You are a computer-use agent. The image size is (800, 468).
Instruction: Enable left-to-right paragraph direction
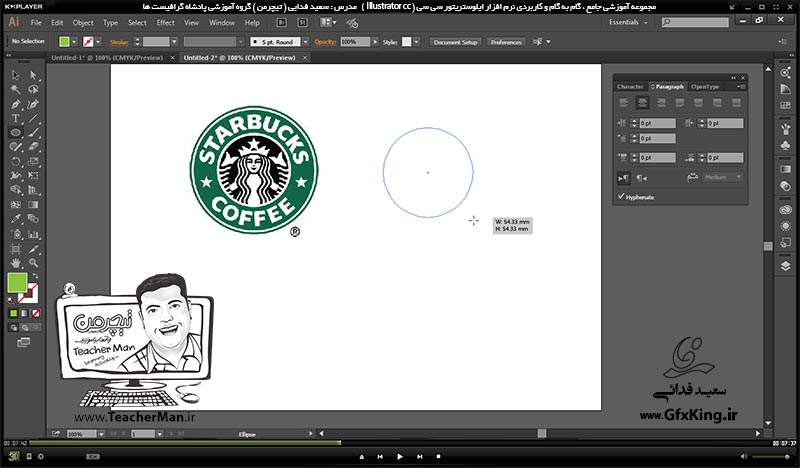click(623, 178)
